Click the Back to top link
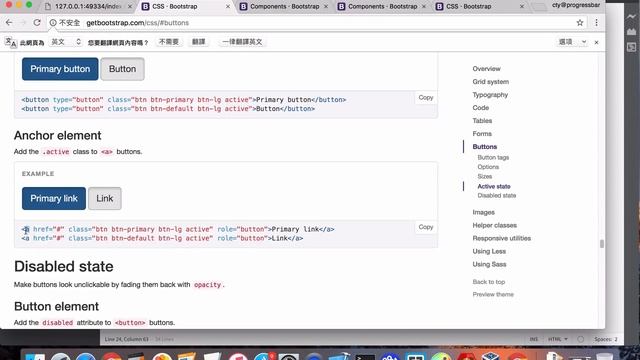 489,282
